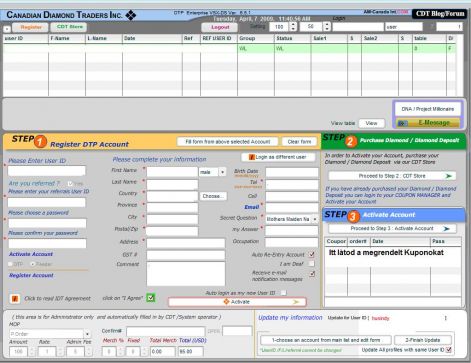Viewport: 471px width, 363px height.
Task: Click the Amount field stepper
Action: [x=32, y=352]
